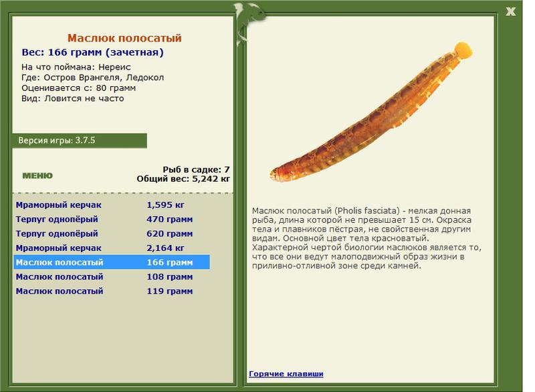
Task: Select highlighted Маслюк полосатый 166 грамм row
Action: (x=112, y=262)
